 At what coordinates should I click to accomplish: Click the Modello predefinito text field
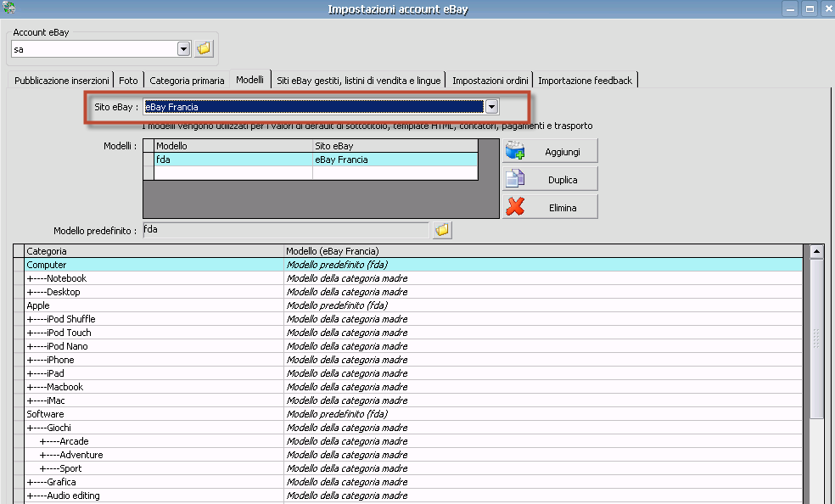[286, 230]
